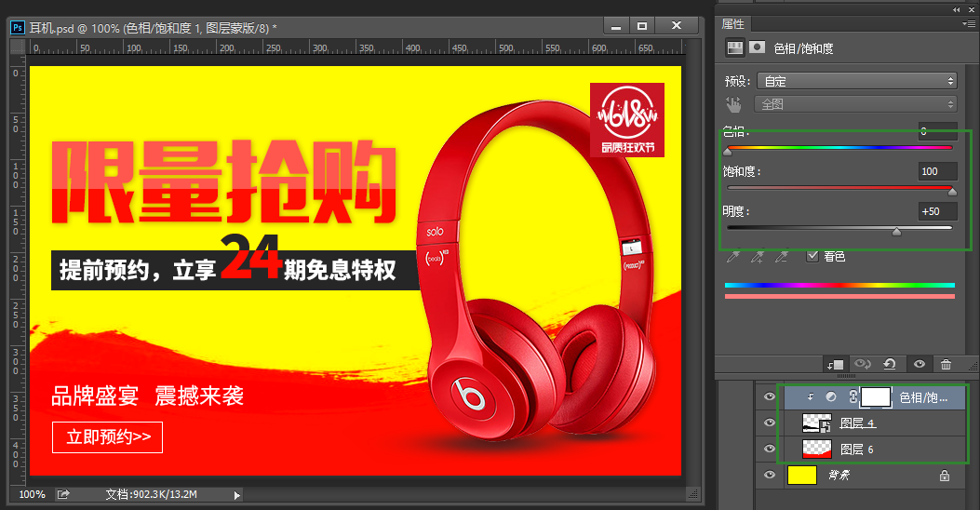Select the layer mask icon in Properties header
Screen dimensions: 980x510
coord(758,47)
